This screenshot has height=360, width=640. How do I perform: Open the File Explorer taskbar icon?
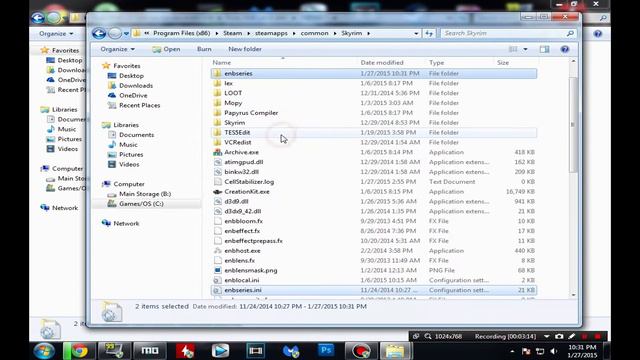[x=395, y=351]
